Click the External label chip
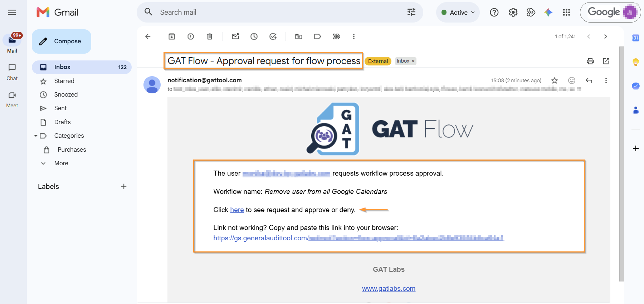644x304 pixels. (x=378, y=61)
